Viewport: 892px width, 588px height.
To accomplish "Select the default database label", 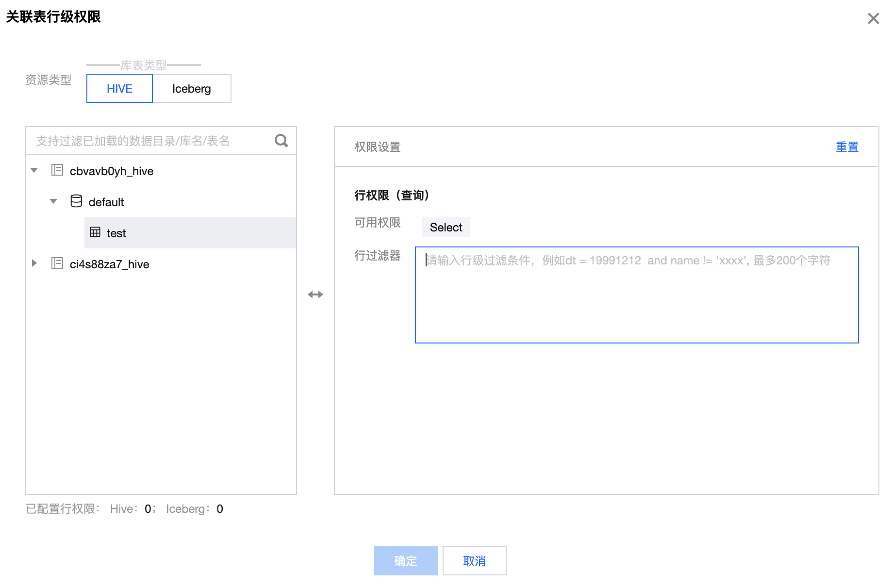I will [106, 202].
